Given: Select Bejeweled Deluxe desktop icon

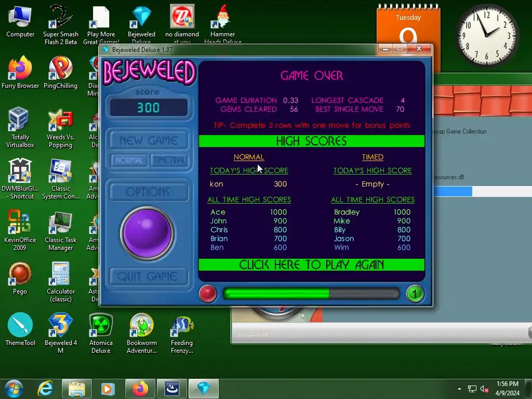Looking at the screenshot, I should point(141,24).
